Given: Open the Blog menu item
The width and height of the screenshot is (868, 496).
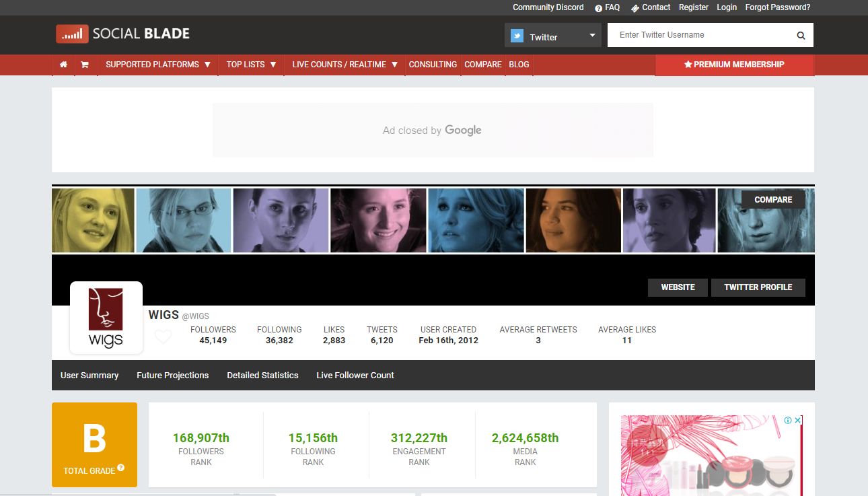Looking at the screenshot, I should [519, 65].
